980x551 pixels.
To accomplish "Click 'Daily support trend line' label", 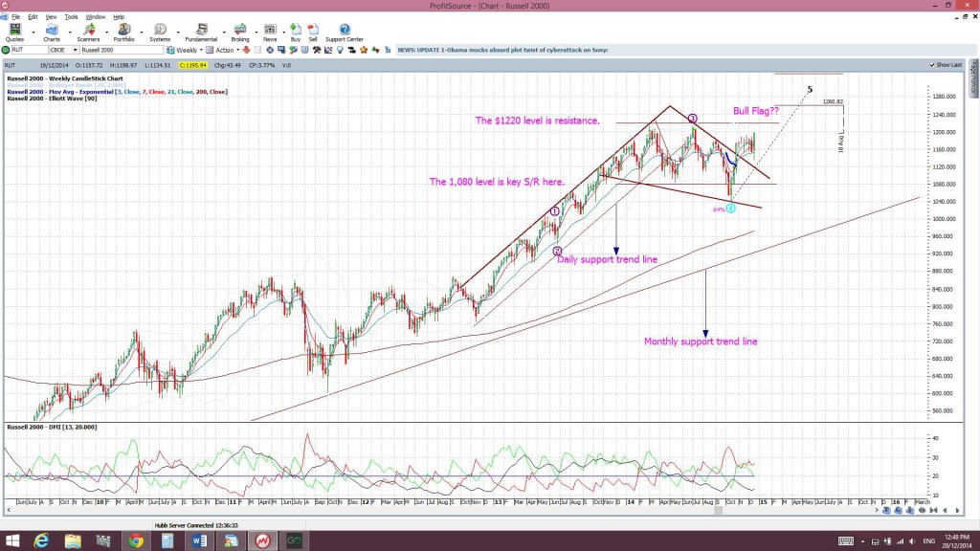I will pos(607,259).
